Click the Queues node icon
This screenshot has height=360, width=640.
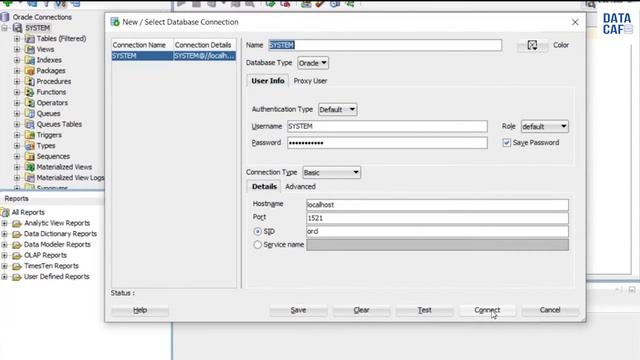pyautogui.click(x=29, y=113)
